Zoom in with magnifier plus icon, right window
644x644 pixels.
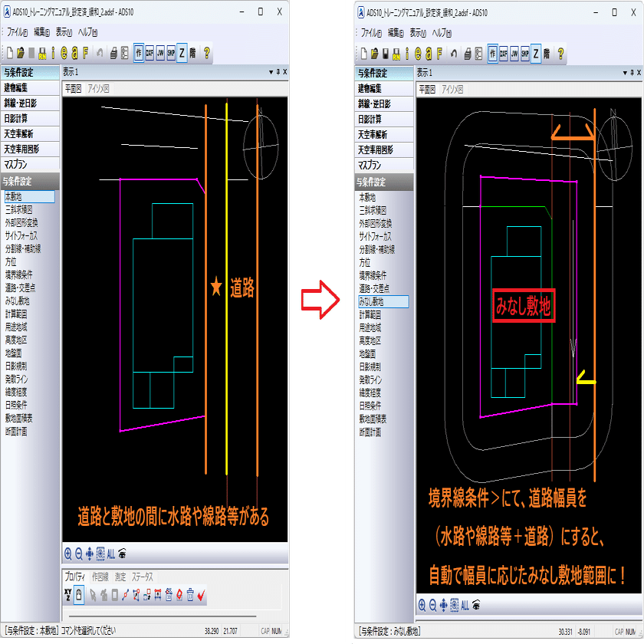(422, 605)
